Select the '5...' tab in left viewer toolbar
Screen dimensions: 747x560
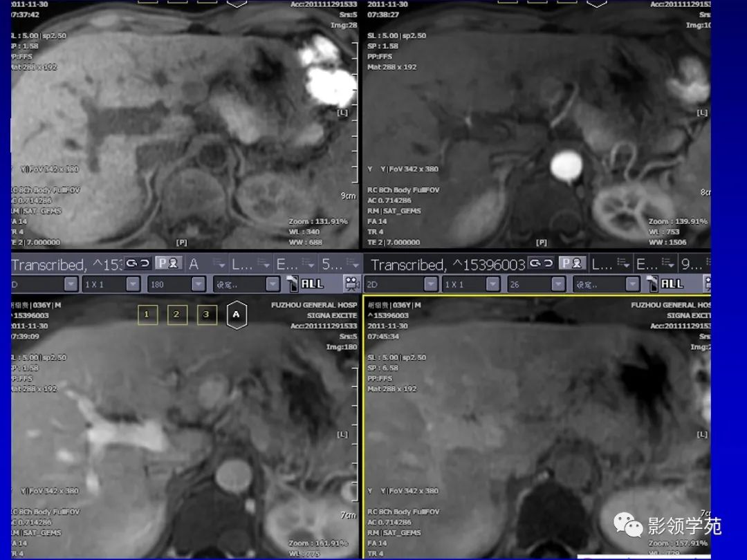tap(332, 264)
